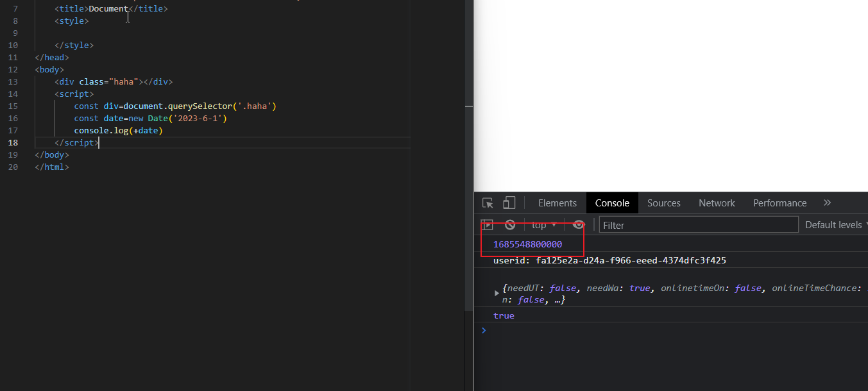868x391 pixels.
Task: Open the Default levels dropdown
Action: [835, 225]
